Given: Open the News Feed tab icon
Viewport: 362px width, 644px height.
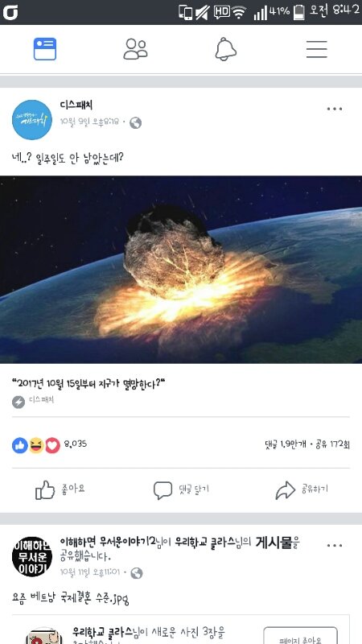Looking at the screenshot, I should pyautogui.click(x=45, y=49).
